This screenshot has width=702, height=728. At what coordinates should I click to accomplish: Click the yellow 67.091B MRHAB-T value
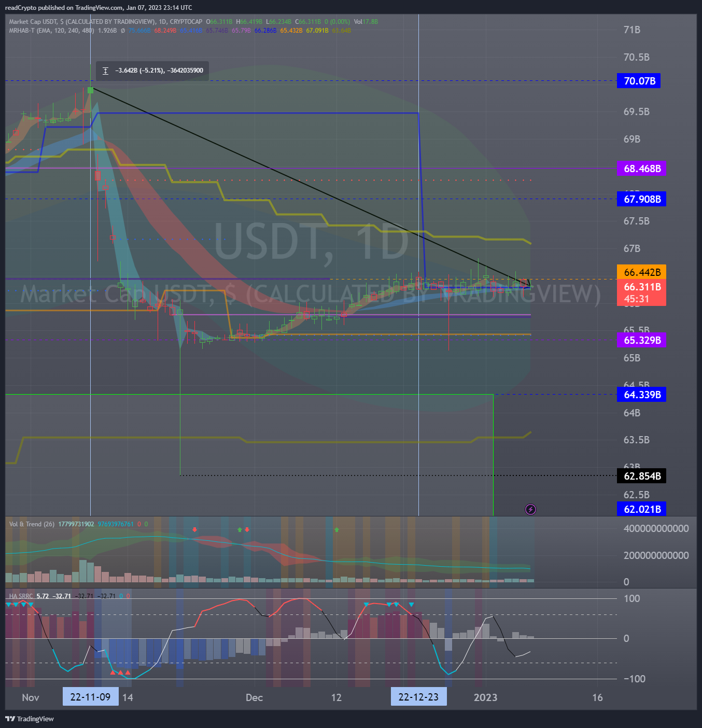317,31
